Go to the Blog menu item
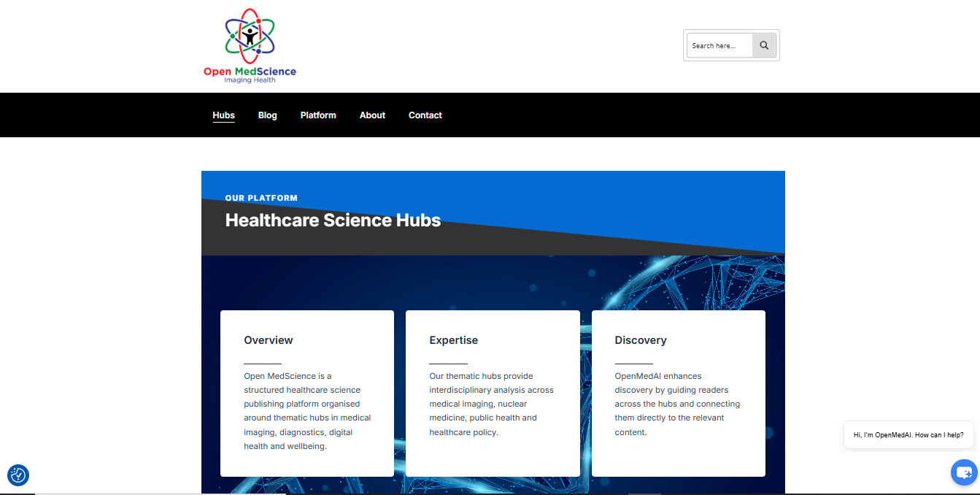This screenshot has height=495, width=980. (x=268, y=115)
